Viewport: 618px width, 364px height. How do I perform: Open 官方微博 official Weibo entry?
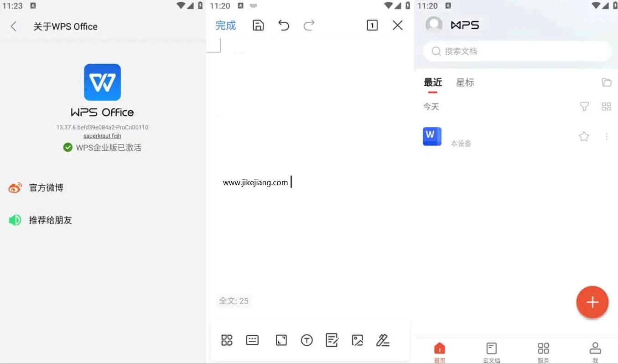46,187
